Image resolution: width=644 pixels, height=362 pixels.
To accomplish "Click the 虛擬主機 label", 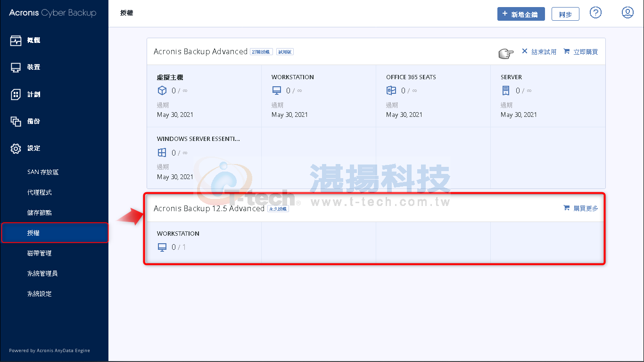I will pos(170,77).
